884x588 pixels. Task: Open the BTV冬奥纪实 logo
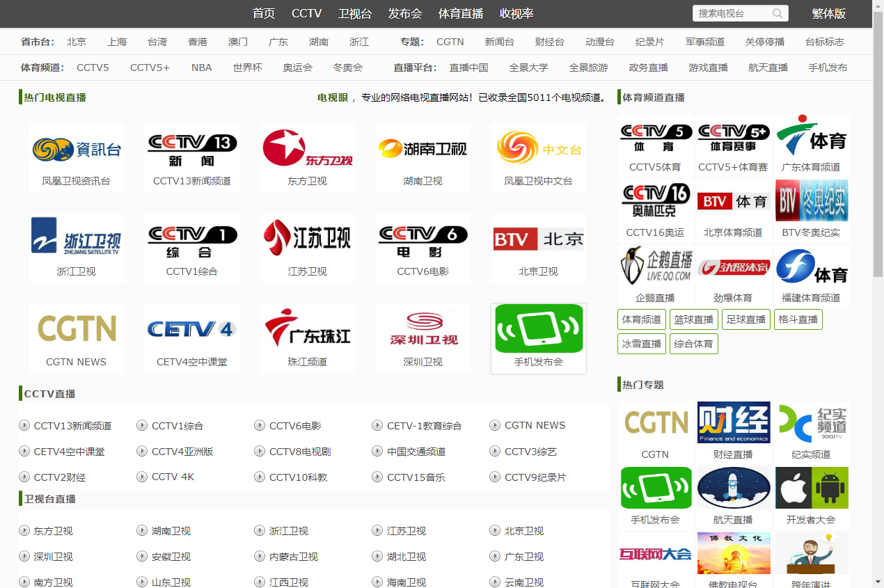pos(812,201)
